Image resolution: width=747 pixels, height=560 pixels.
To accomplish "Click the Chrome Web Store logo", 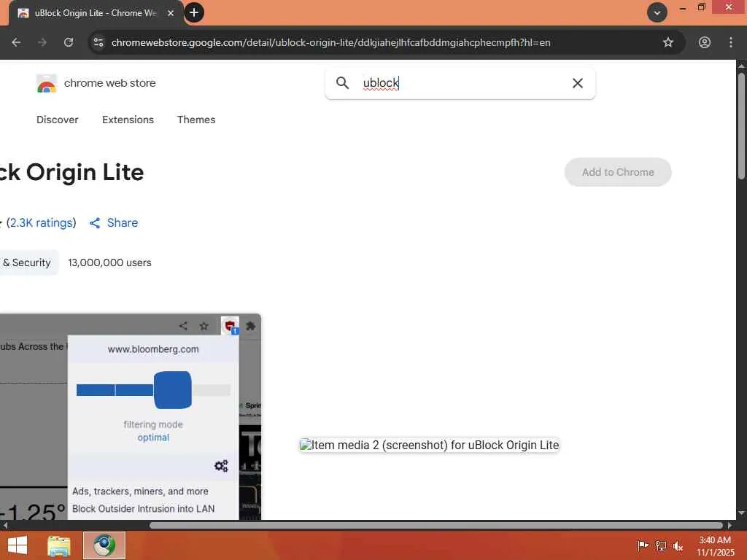I will [46, 83].
